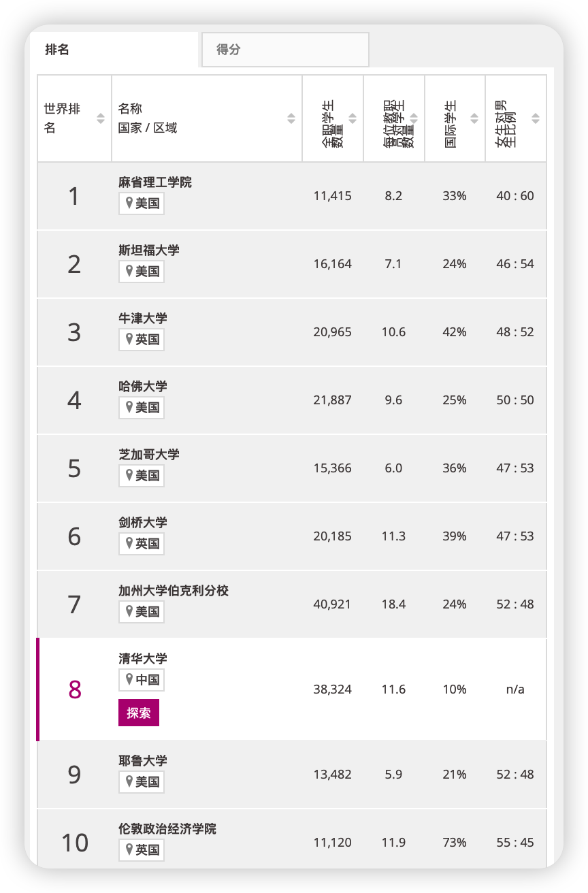
Task: Click the 美国 location pin for 加州大学伯克利分校
Action: tap(141, 612)
